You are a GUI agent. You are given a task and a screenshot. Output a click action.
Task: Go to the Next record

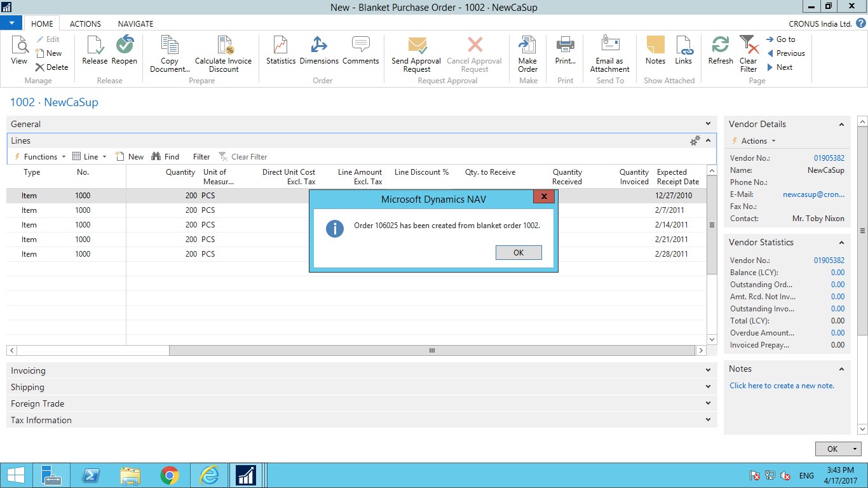pos(780,67)
